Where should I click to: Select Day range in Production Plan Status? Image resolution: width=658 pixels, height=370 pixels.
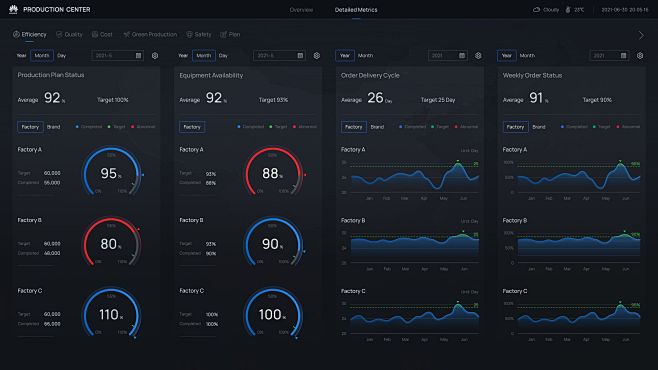(62, 55)
